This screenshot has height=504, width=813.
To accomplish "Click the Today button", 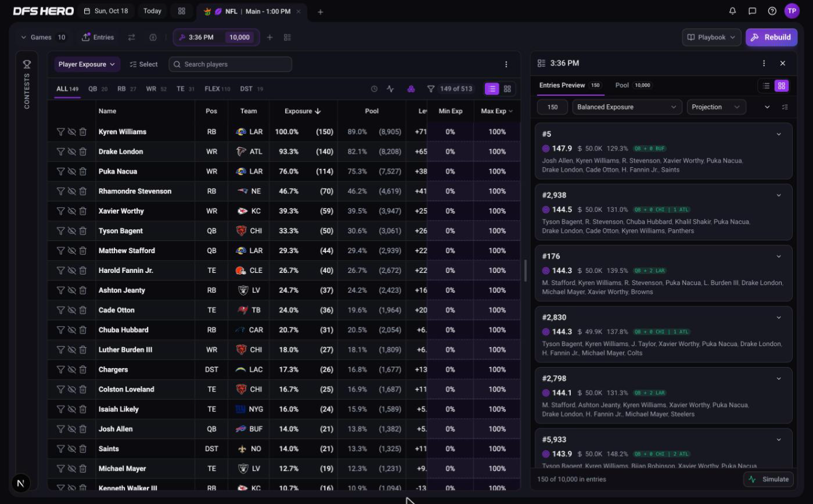I will (152, 11).
